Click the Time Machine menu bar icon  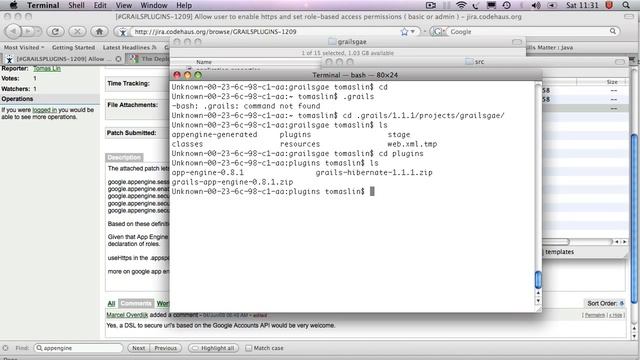click(507, 5)
